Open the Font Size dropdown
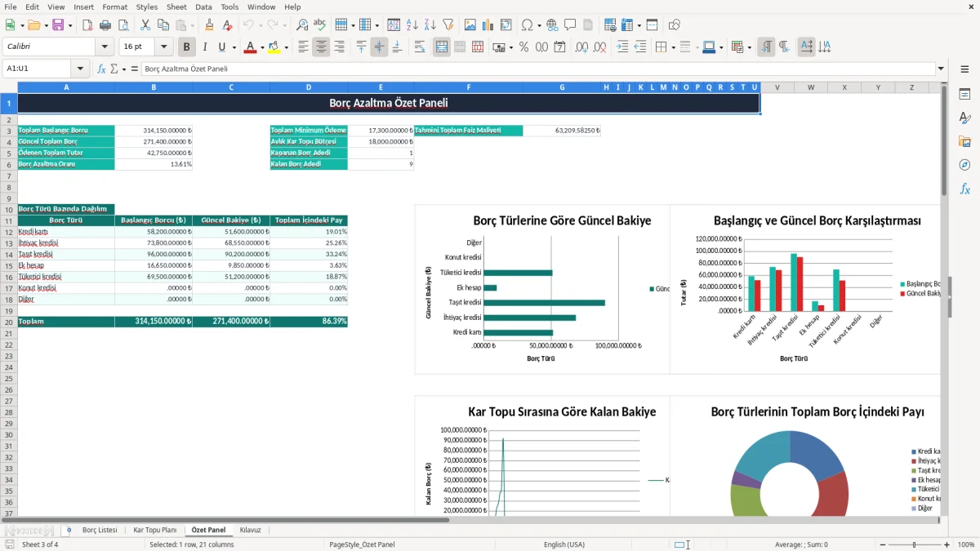The width and height of the screenshot is (980, 551). [164, 47]
